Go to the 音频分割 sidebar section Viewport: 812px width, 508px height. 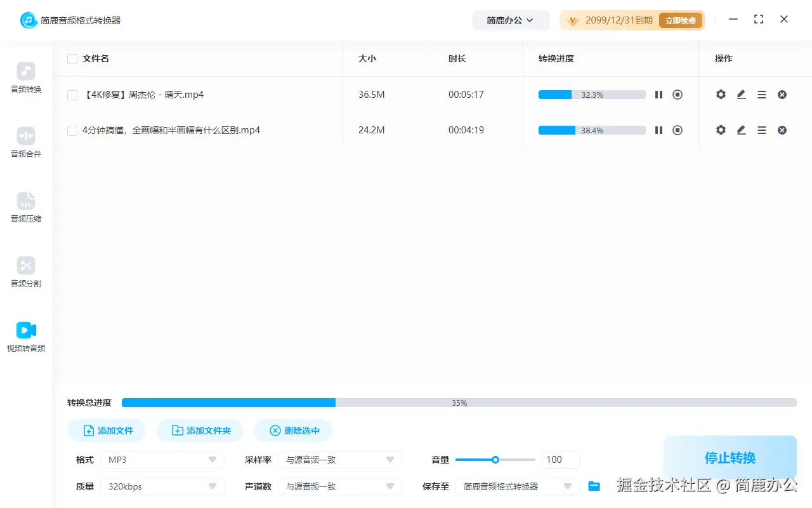tap(26, 272)
